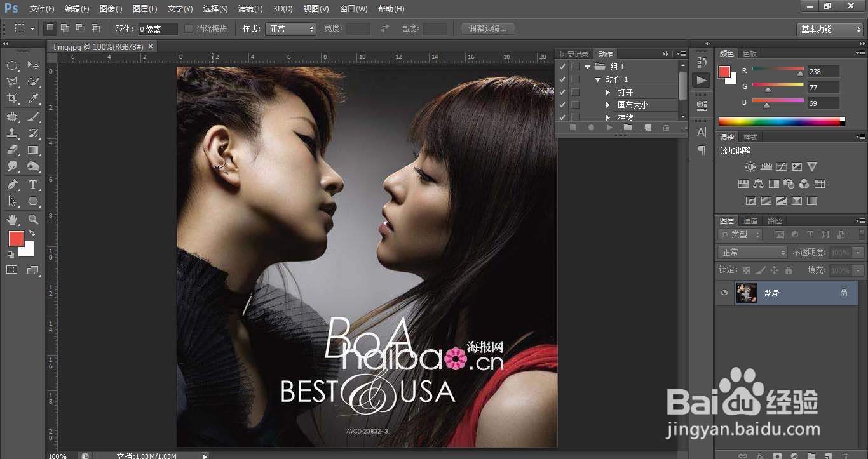Select the Hand tool
This screenshot has width=868, height=459.
click(12, 220)
